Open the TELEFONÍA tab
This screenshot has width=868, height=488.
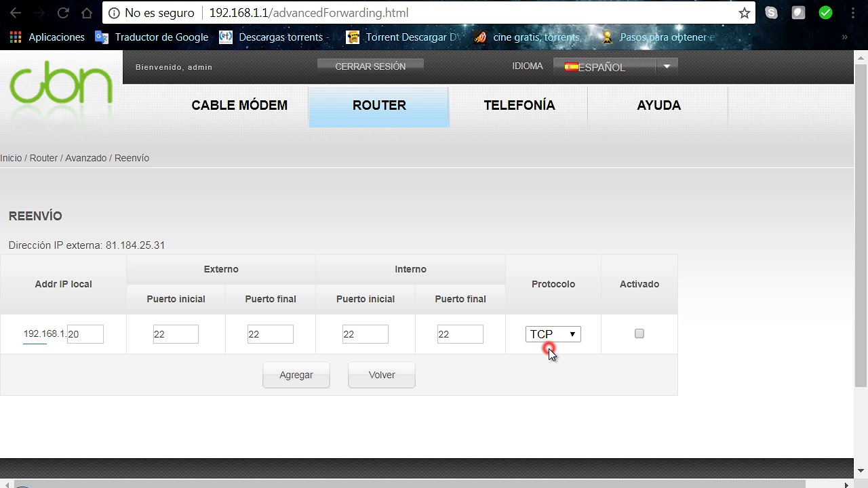point(519,105)
